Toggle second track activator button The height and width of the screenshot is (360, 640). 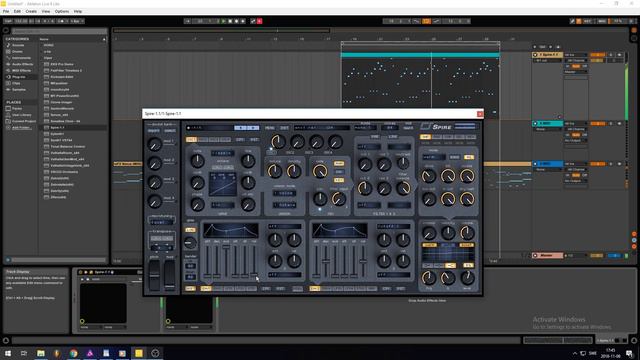pos(598,123)
